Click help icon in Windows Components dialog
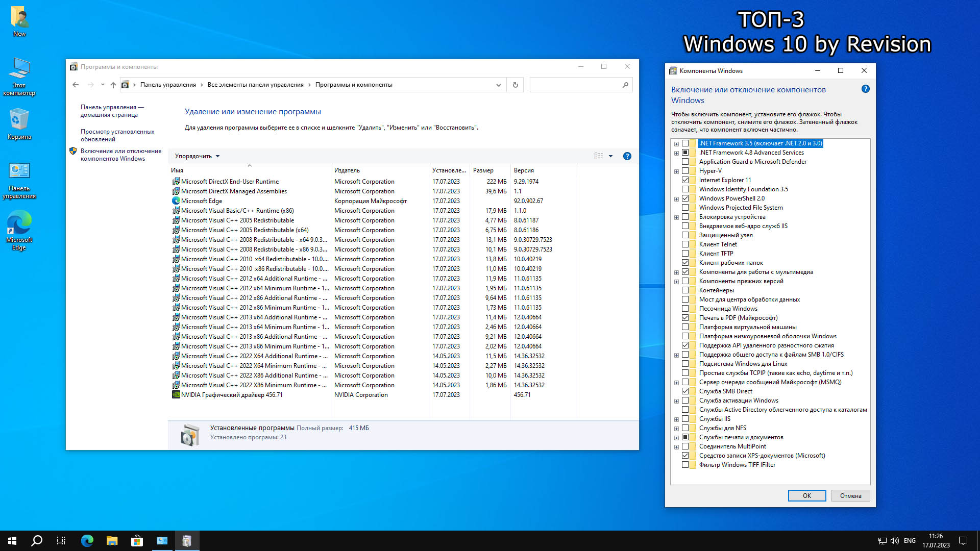This screenshot has width=980, height=551. pos(865,89)
